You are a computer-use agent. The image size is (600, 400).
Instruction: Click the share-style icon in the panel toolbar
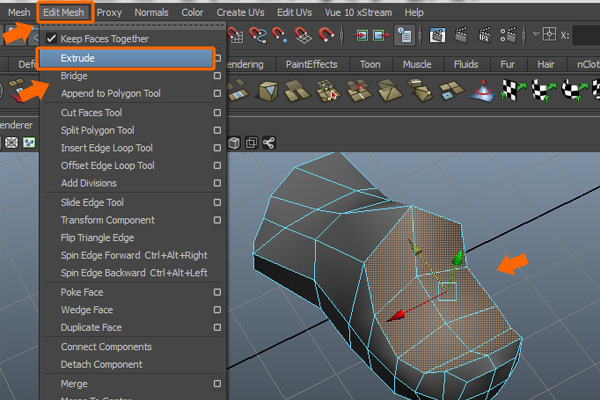pyautogui.click(x=269, y=143)
